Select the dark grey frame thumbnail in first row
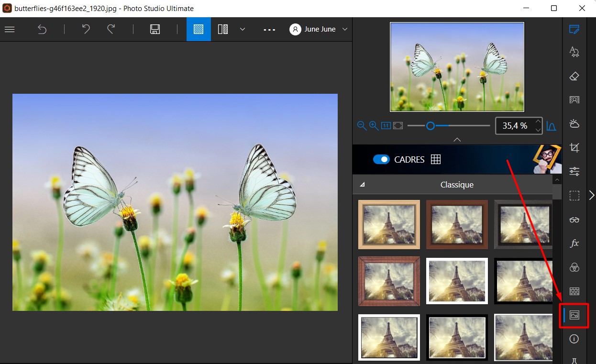This screenshot has width=596, height=364. coord(523,224)
